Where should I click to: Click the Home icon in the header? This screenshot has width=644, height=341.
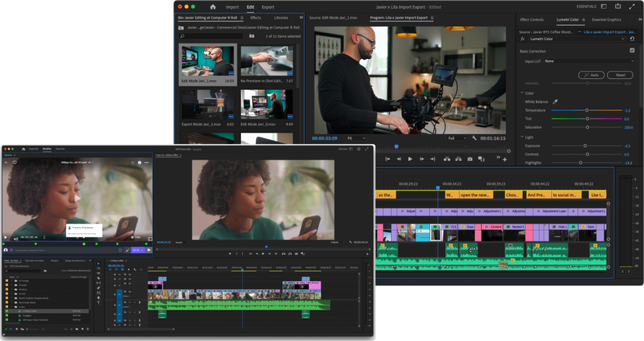[213, 7]
